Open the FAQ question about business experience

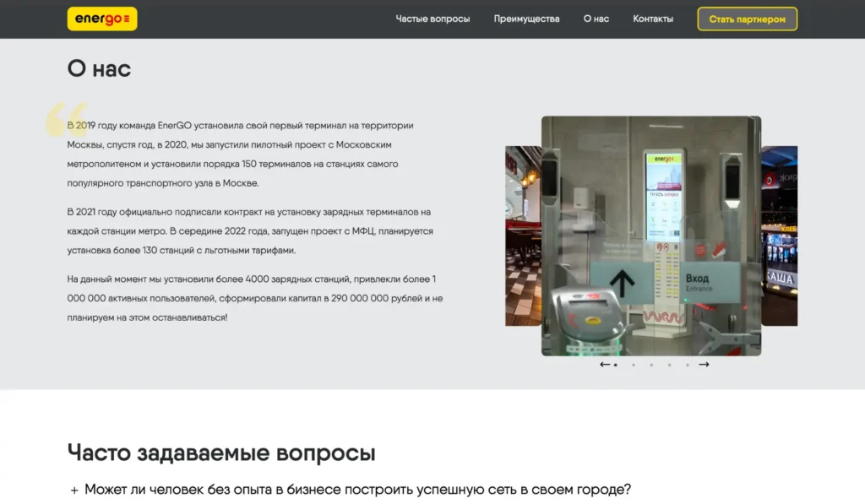(x=357, y=490)
